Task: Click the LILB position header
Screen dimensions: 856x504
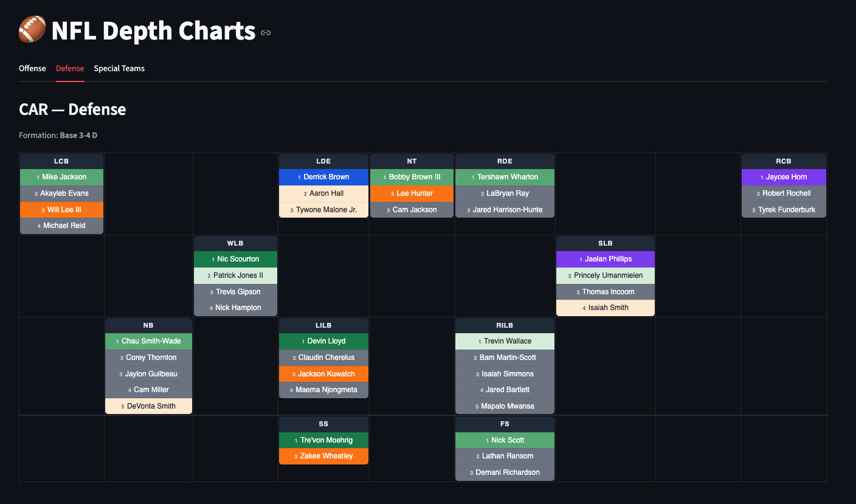Action: (x=323, y=325)
